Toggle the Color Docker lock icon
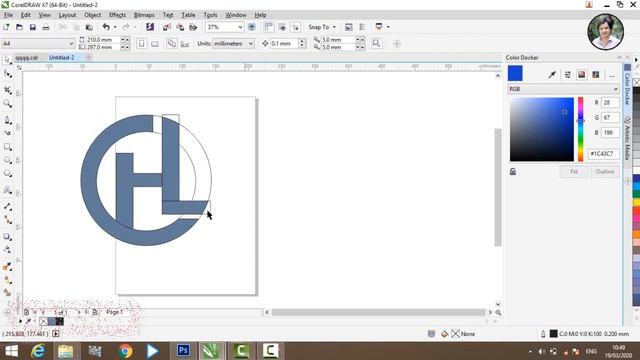This screenshot has height=360, width=640. coord(513,171)
